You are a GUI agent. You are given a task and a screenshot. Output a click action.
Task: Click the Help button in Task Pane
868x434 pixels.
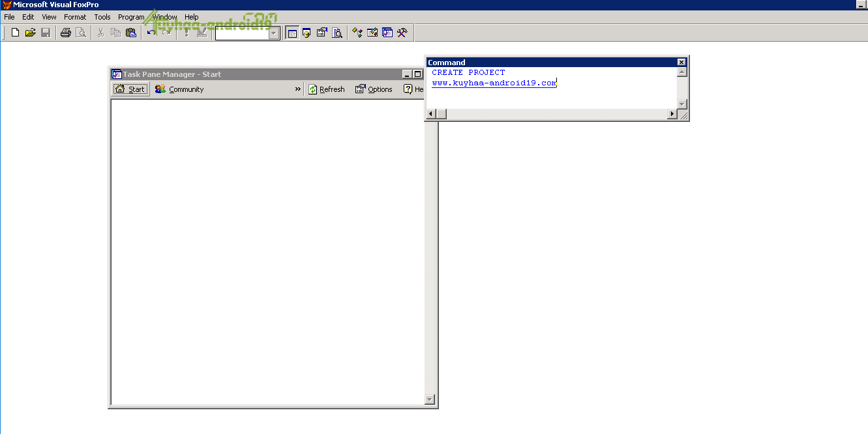(x=413, y=89)
